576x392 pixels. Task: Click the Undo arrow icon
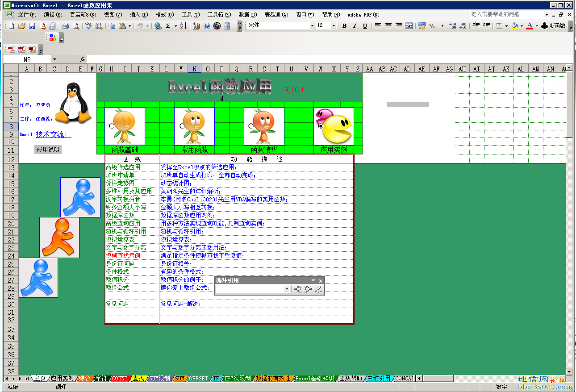[140, 26]
